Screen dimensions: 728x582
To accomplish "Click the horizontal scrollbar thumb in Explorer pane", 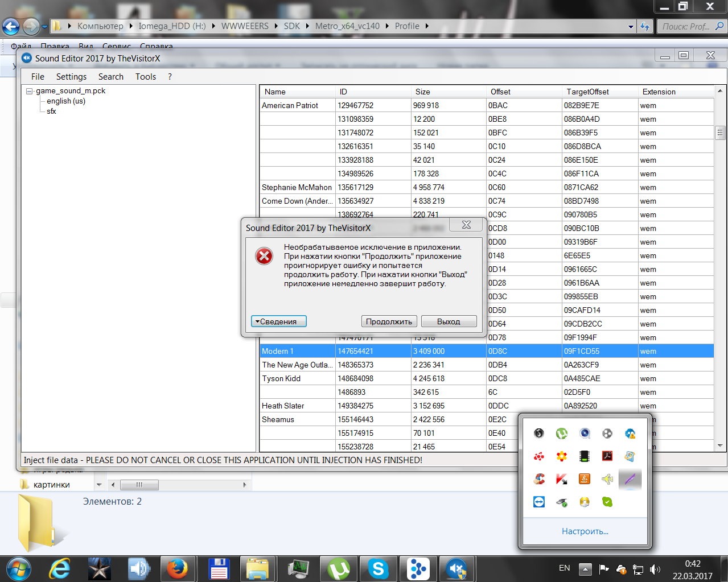I will click(x=139, y=485).
